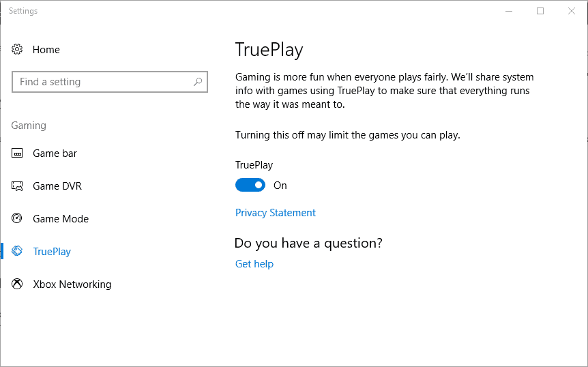Image resolution: width=588 pixels, height=367 pixels.
Task: Click the Home gear icon
Action: [18, 50]
